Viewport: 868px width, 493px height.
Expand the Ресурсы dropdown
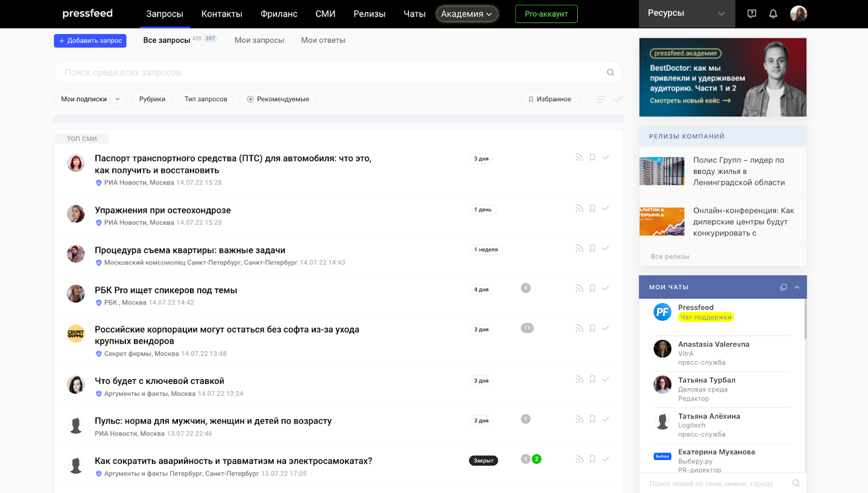[687, 14]
